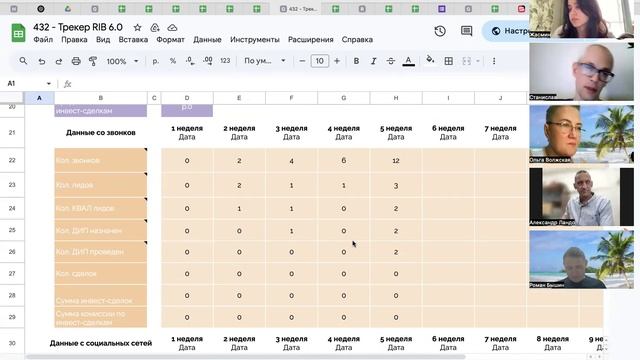Image resolution: width=640 pixels, height=360 pixels.
Task: Click Станислав's video thumbnail
Action: point(581,72)
